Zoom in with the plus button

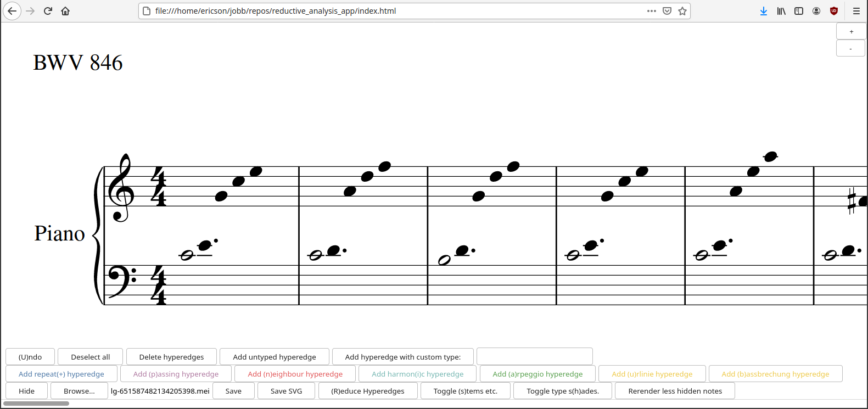851,32
